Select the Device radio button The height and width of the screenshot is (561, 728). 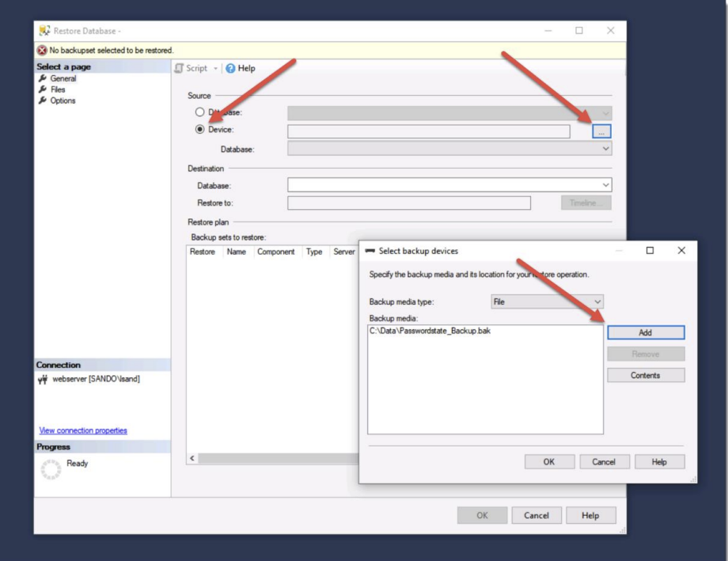click(x=199, y=129)
